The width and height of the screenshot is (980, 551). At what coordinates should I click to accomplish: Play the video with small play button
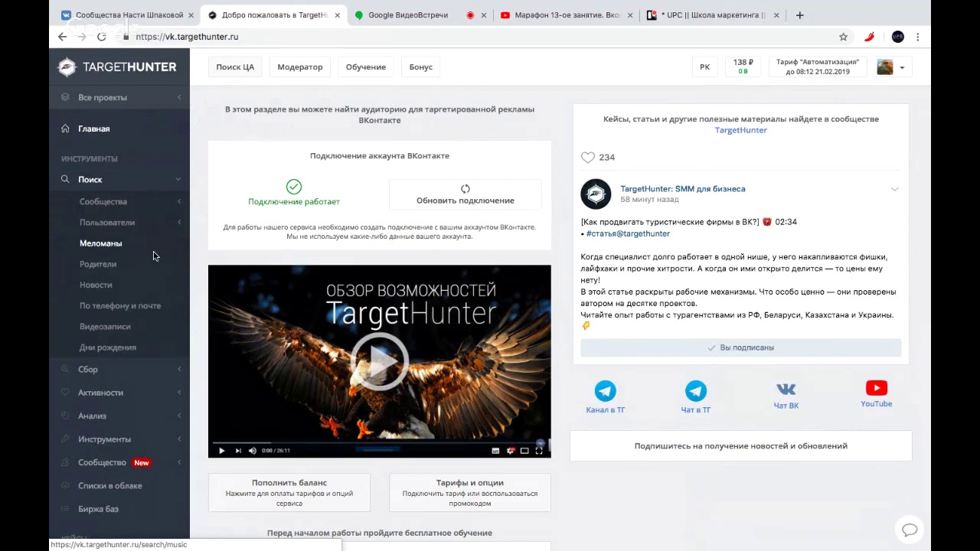221,451
